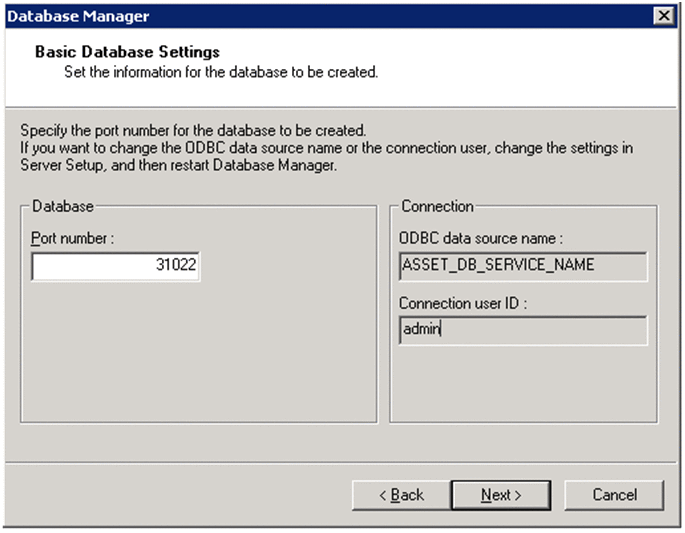Click the Basic Database Settings heading
This screenshot has width=685, height=533.
click(127, 51)
